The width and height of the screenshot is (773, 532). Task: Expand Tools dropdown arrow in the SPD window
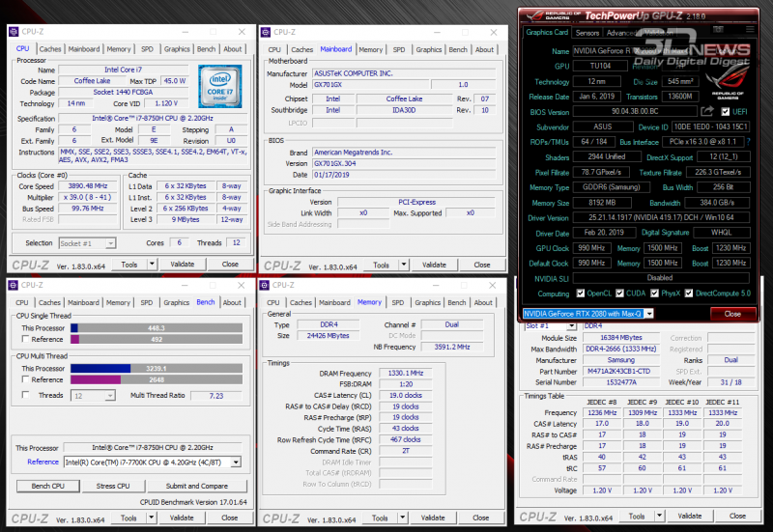click(660, 516)
